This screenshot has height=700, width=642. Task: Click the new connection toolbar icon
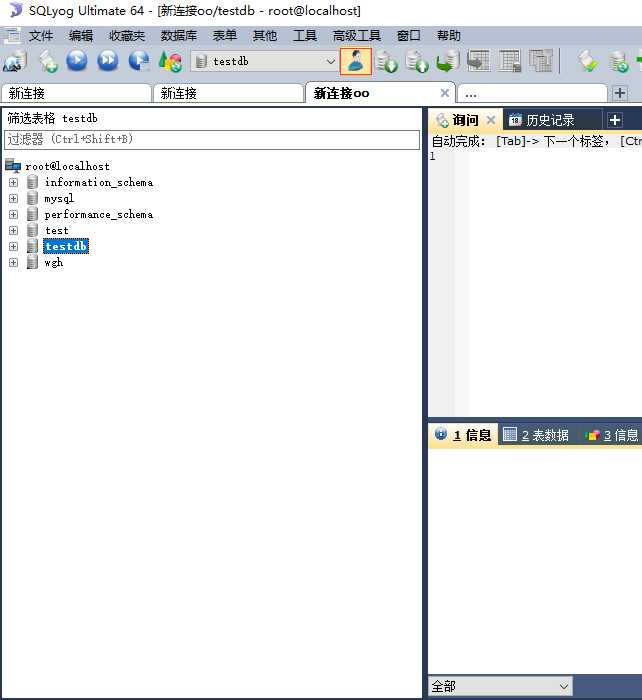(15, 61)
